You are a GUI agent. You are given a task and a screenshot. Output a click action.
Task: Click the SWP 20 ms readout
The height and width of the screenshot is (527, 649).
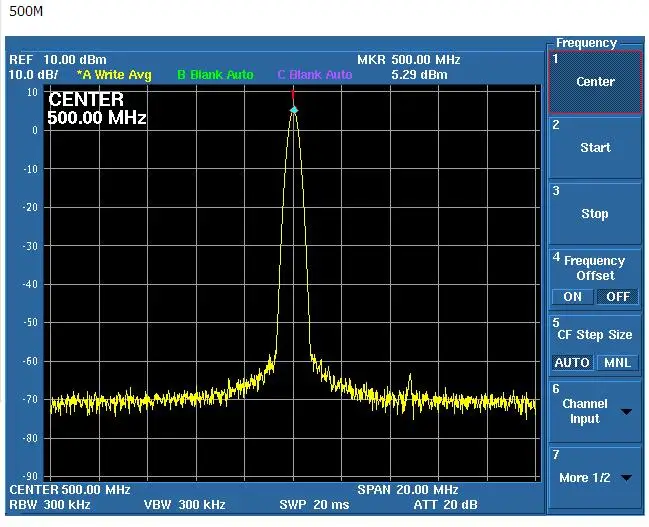pos(315,505)
